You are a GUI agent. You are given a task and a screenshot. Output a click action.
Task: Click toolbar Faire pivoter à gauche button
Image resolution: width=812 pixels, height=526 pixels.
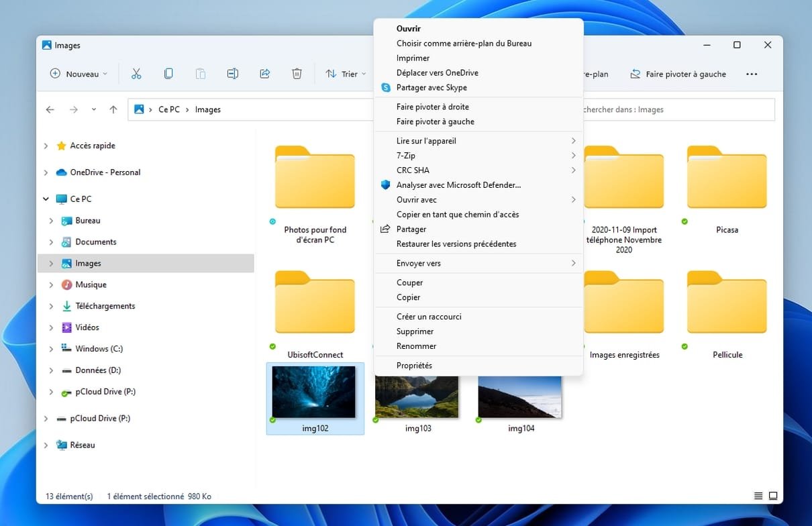(678, 74)
